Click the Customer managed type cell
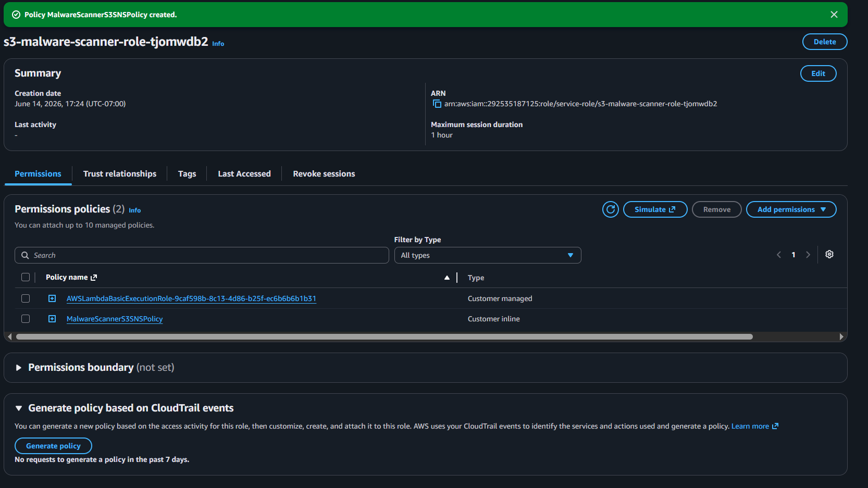This screenshot has width=868, height=488. pyautogui.click(x=500, y=298)
